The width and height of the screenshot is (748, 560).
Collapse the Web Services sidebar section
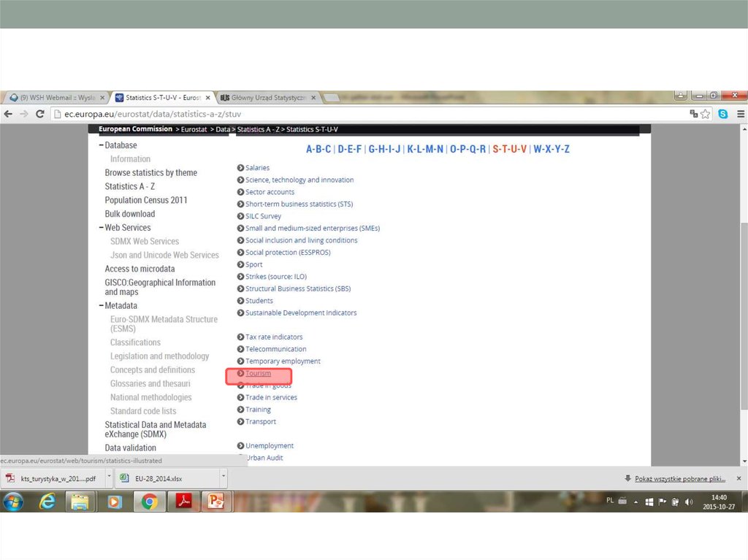[102, 228]
